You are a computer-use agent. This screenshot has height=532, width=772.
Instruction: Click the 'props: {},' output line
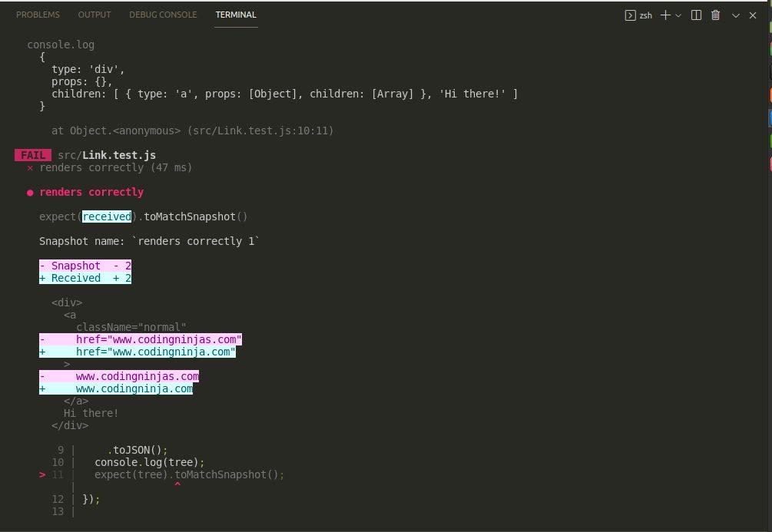pos(81,81)
